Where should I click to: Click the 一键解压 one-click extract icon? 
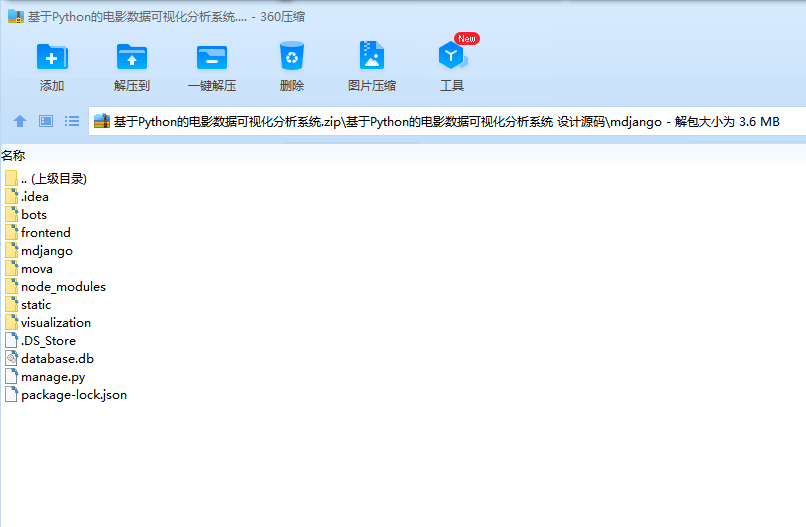pyautogui.click(x=212, y=57)
